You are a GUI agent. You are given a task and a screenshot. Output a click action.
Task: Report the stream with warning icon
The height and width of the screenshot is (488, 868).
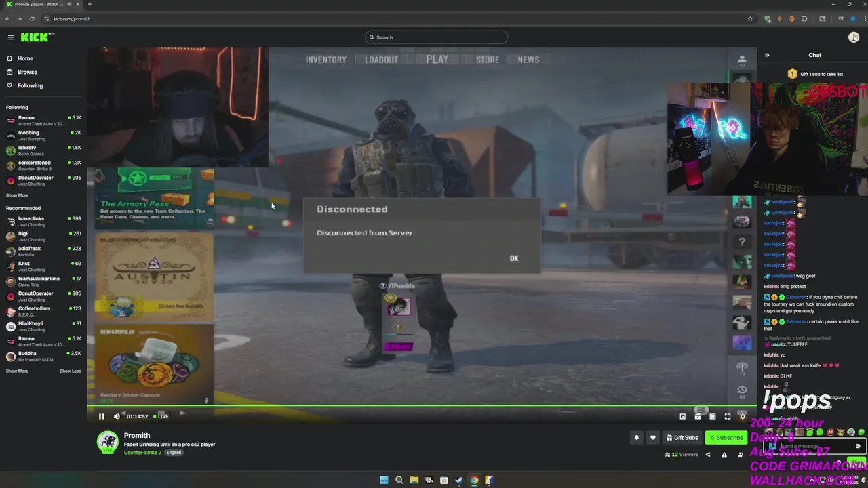[x=724, y=455]
